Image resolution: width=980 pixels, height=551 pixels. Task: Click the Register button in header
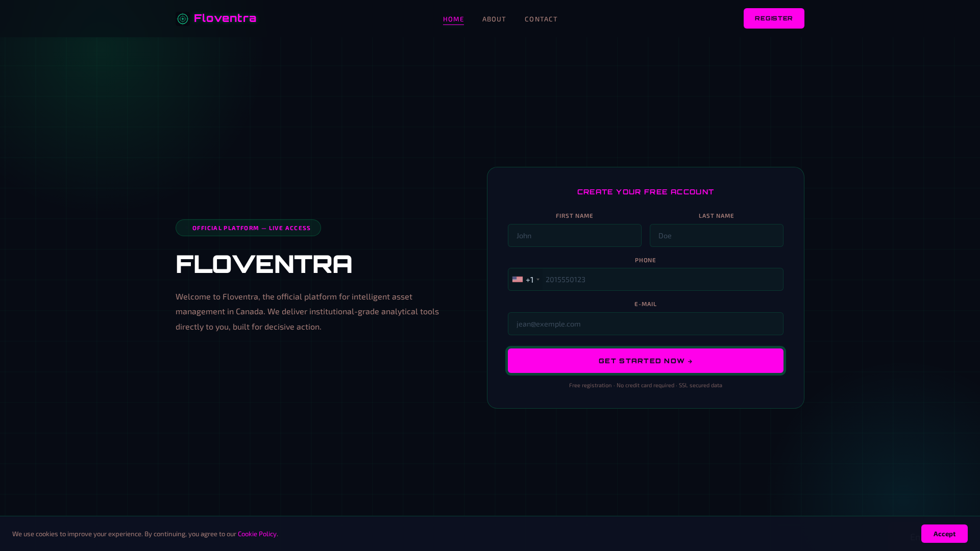point(774,18)
